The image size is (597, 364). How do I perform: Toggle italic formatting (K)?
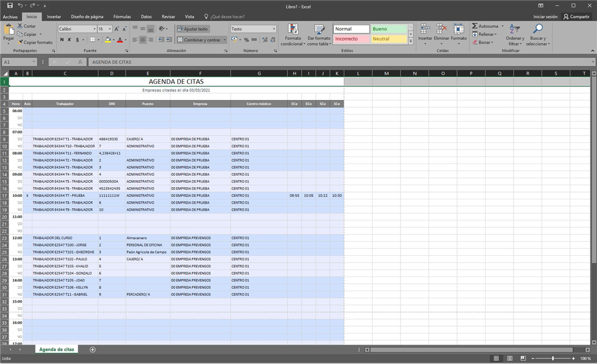[70, 40]
